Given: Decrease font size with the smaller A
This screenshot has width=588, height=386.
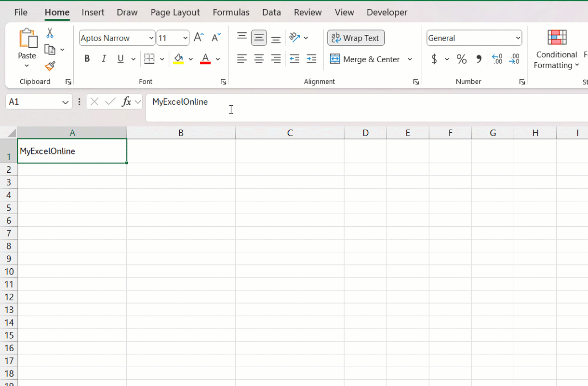Looking at the screenshot, I should click(x=216, y=38).
